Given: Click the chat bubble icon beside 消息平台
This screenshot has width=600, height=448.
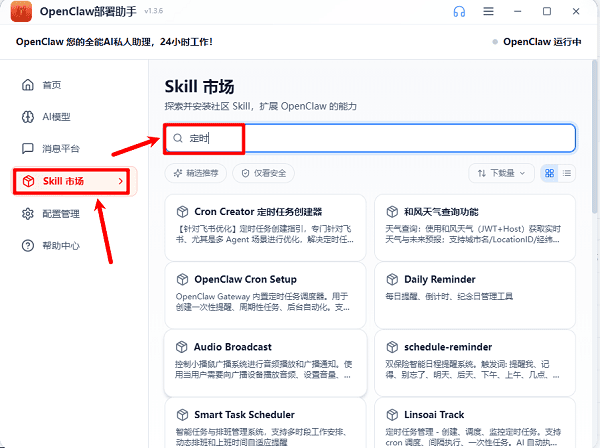Looking at the screenshot, I should click(x=28, y=148).
